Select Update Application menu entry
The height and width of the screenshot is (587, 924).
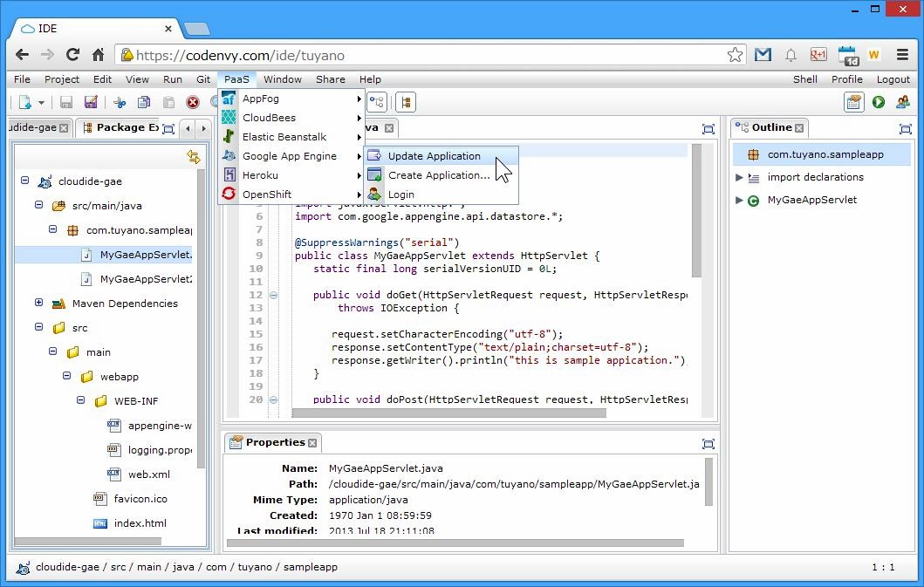(x=434, y=156)
